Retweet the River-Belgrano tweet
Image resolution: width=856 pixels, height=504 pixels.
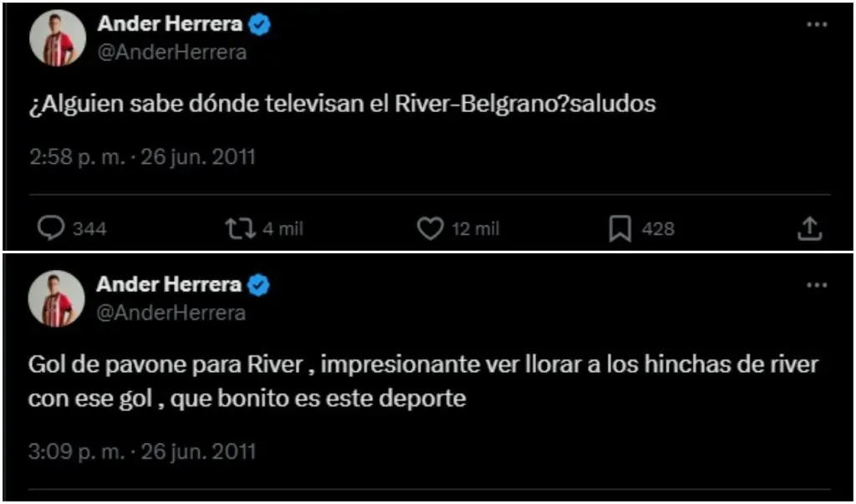(x=239, y=228)
